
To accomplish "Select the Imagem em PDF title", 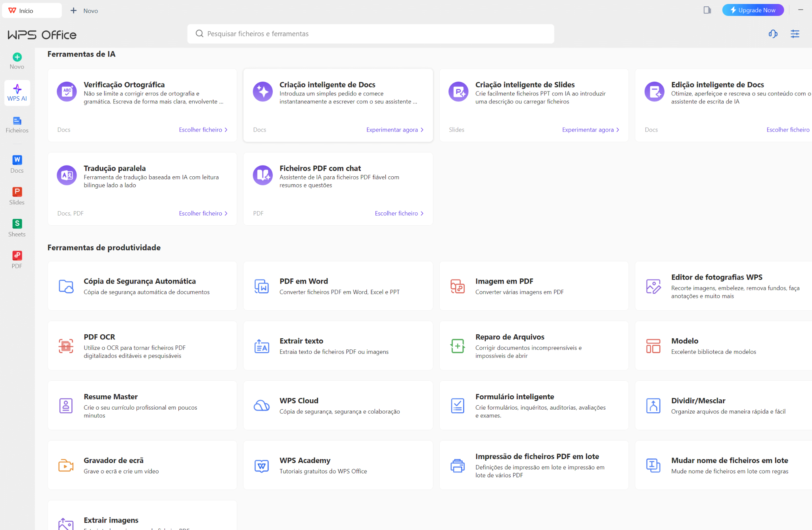I will pos(504,281).
